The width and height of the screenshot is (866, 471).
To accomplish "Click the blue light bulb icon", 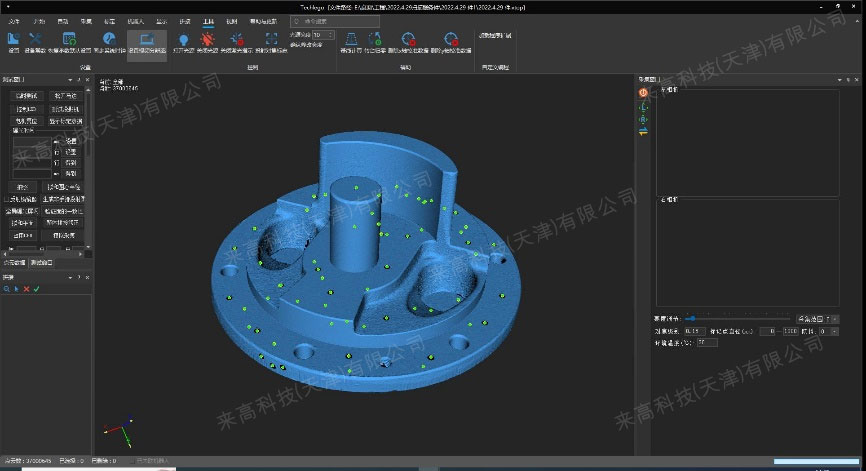I will coord(184,40).
